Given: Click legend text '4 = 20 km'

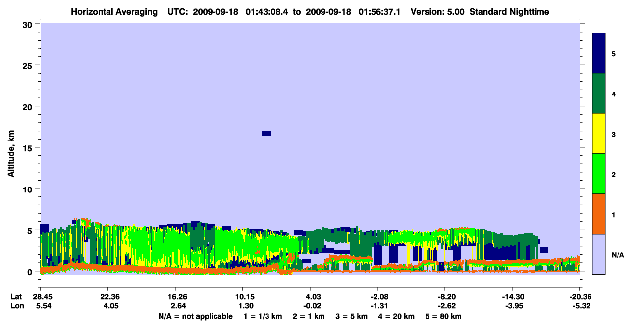Looking at the screenshot, I should pyautogui.click(x=397, y=316).
